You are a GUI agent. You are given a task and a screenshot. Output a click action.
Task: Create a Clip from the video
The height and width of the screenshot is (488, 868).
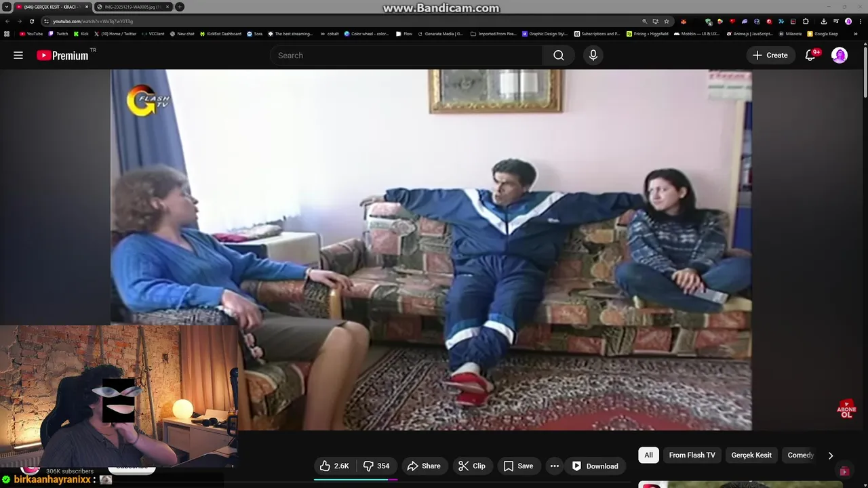(x=472, y=466)
